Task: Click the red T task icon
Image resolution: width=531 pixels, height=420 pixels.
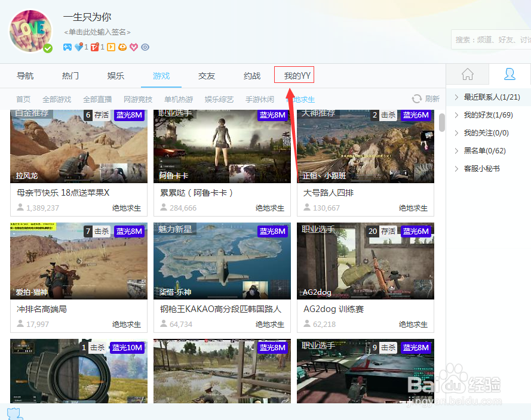Action: pos(95,47)
